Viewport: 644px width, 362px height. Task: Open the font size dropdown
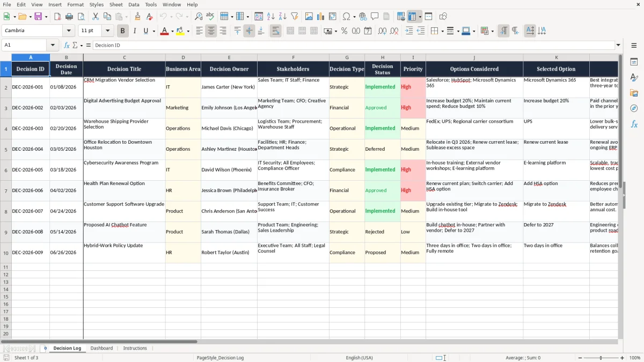107,31
